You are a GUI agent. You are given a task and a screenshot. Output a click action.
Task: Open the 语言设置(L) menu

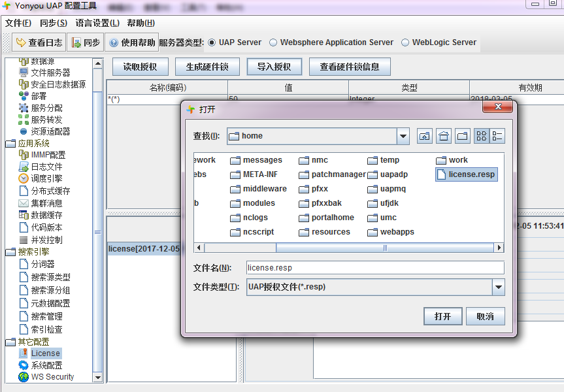click(97, 23)
